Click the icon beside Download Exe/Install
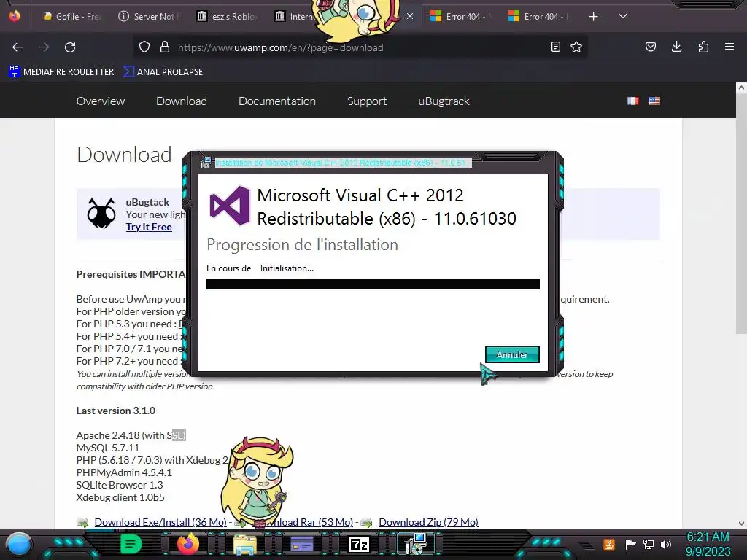The height and width of the screenshot is (560, 747). coord(83,522)
